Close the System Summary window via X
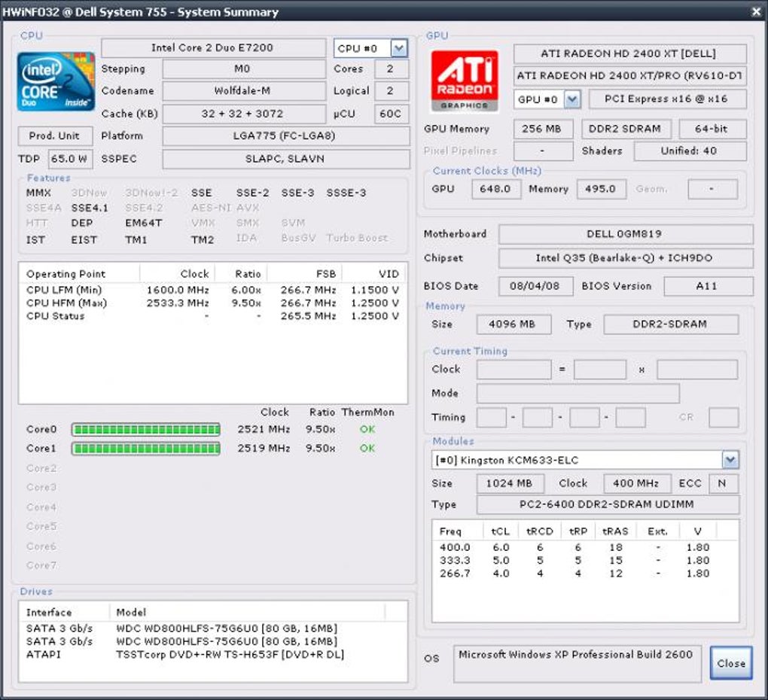 point(756,11)
